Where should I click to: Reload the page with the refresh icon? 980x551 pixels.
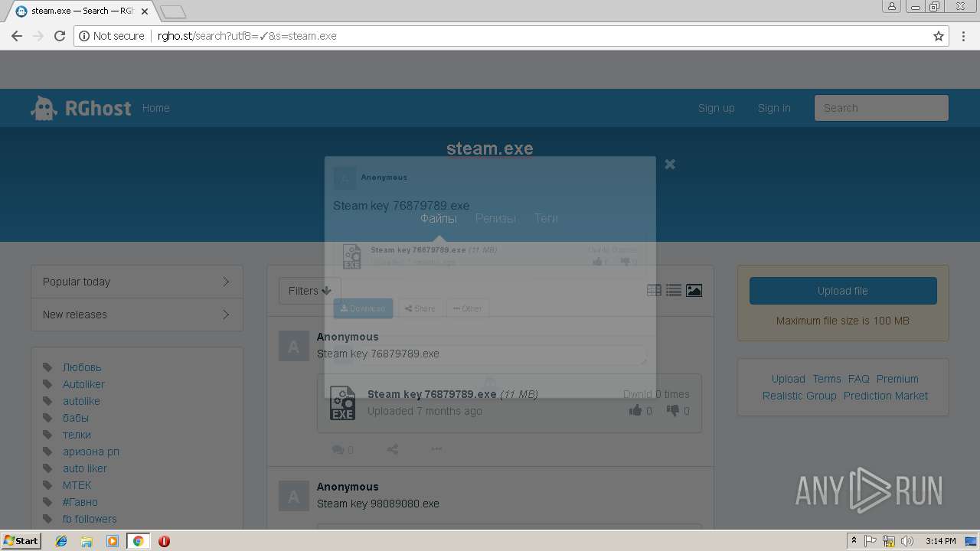pyautogui.click(x=60, y=36)
